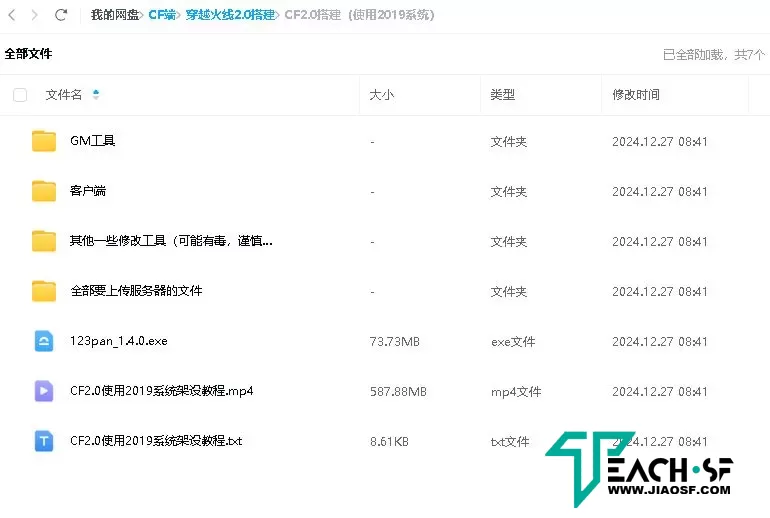Open the GM工具 folder icon
This screenshot has width=770, height=518.
tap(44, 141)
